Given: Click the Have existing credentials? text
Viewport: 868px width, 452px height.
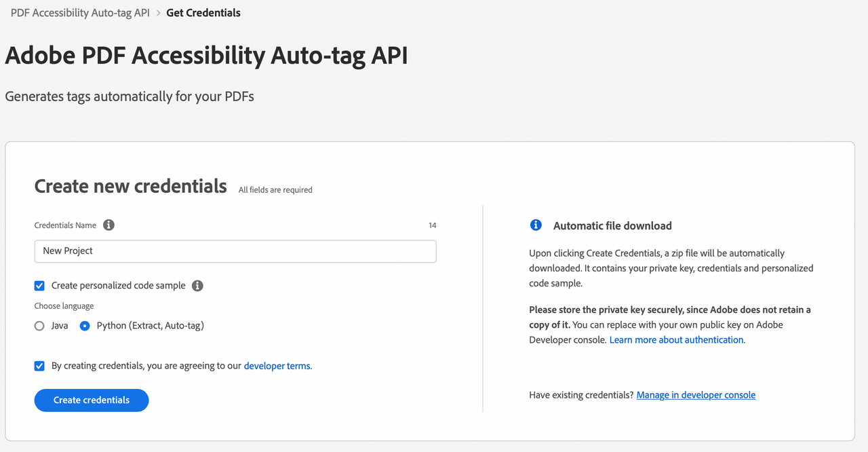Looking at the screenshot, I should tap(581, 395).
